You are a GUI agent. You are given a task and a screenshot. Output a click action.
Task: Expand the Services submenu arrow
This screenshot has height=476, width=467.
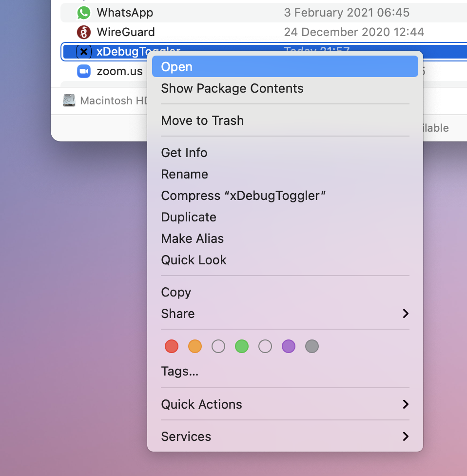(x=406, y=436)
